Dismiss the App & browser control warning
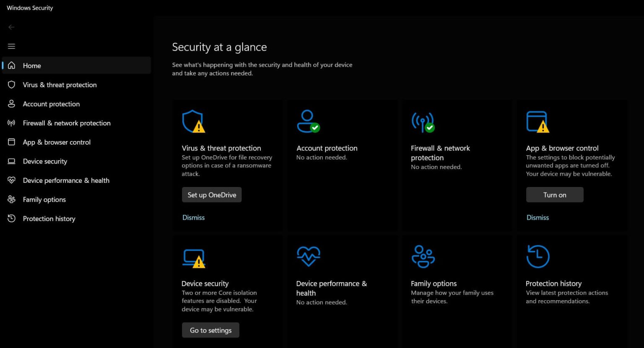 tap(538, 218)
